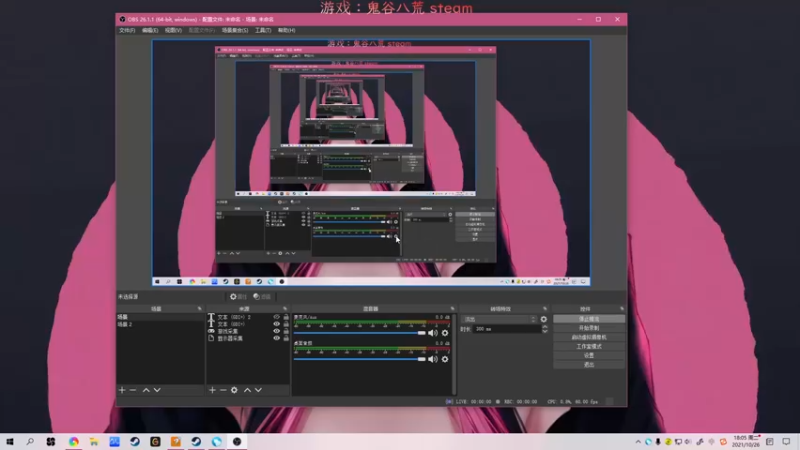Show hidden system tray icons chevron
The height and width of the screenshot is (450, 800).
coord(638,442)
